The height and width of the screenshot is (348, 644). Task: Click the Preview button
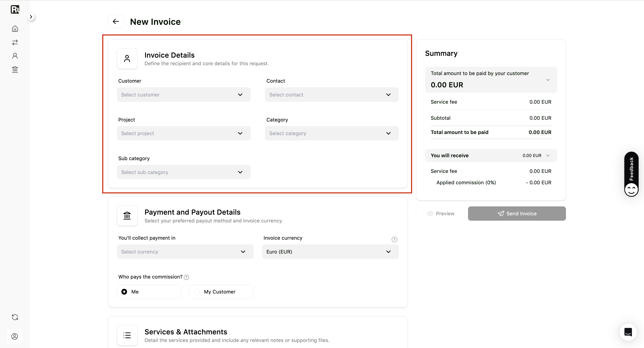click(x=441, y=214)
